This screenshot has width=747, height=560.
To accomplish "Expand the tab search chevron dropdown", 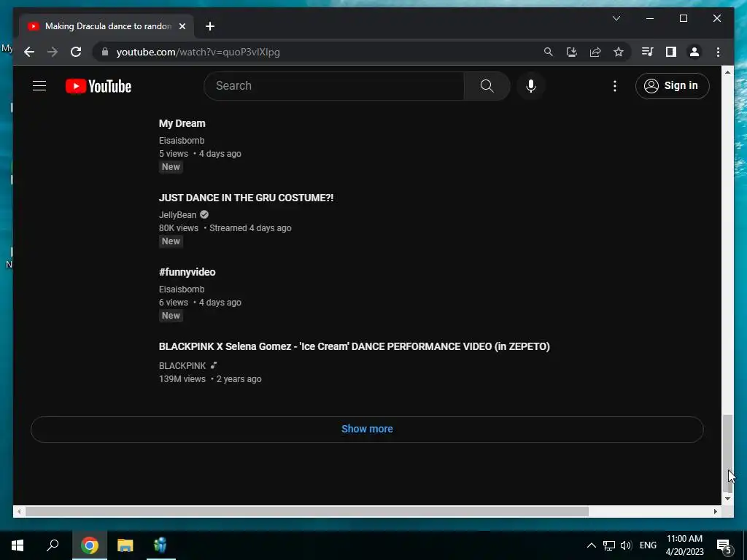I will click(x=616, y=18).
